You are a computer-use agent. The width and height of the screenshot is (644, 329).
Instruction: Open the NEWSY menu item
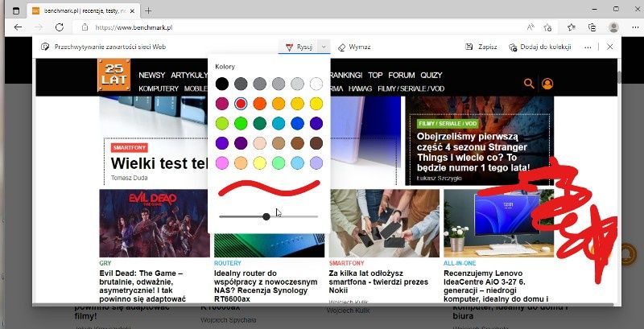(151, 75)
